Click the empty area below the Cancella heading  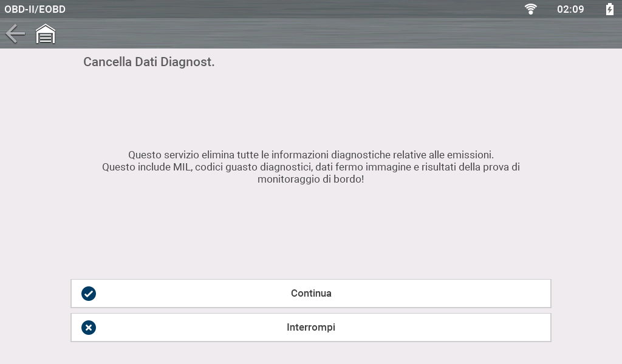pyautogui.click(x=243, y=103)
